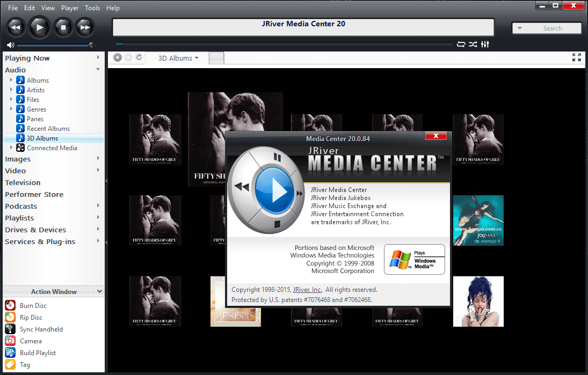
Task: Toggle shuffle mode
Action: pos(473,44)
